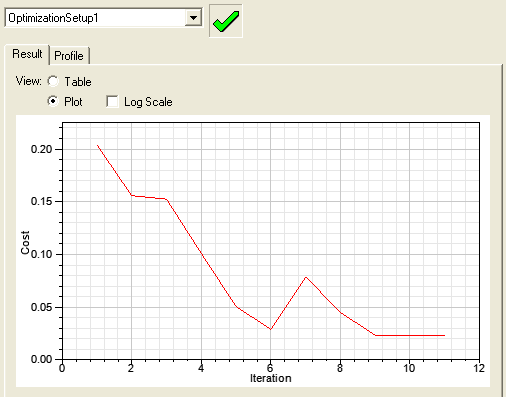
Task: Switch to the Result tab
Action: (x=27, y=54)
